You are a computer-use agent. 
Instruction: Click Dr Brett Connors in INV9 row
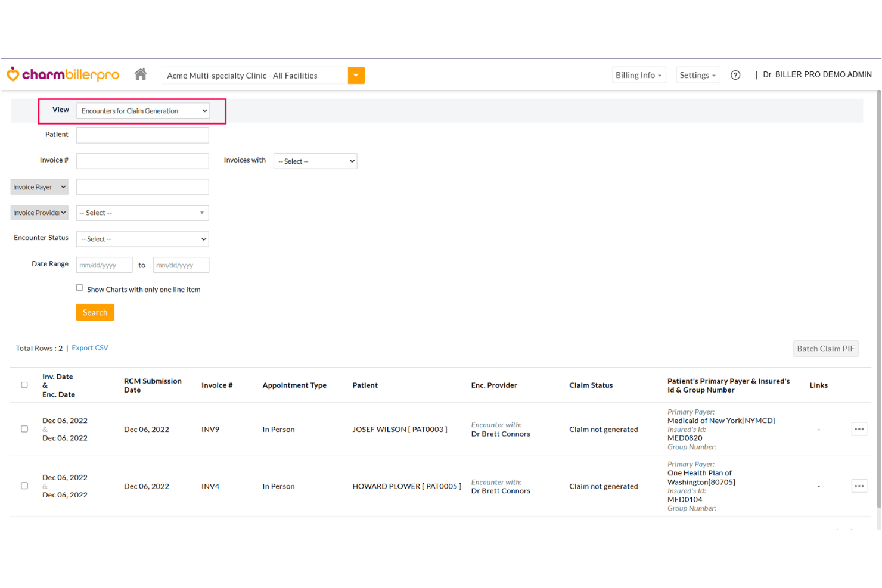point(501,434)
